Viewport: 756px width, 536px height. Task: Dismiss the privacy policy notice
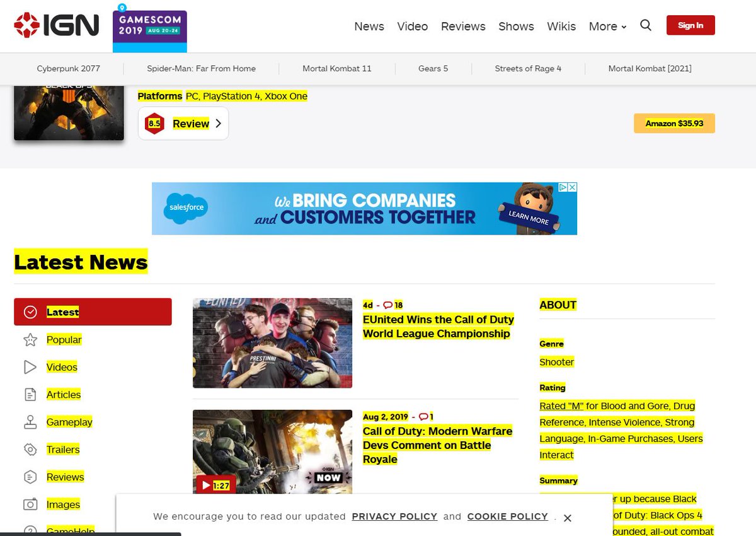click(568, 518)
